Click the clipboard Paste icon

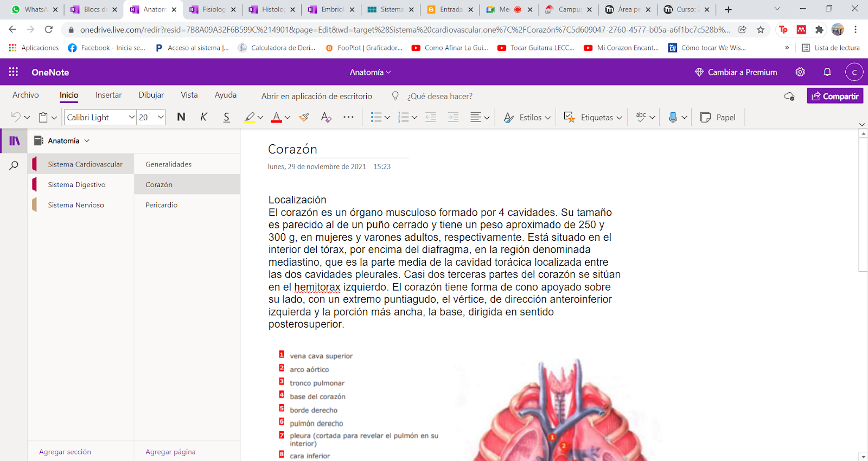click(x=43, y=117)
